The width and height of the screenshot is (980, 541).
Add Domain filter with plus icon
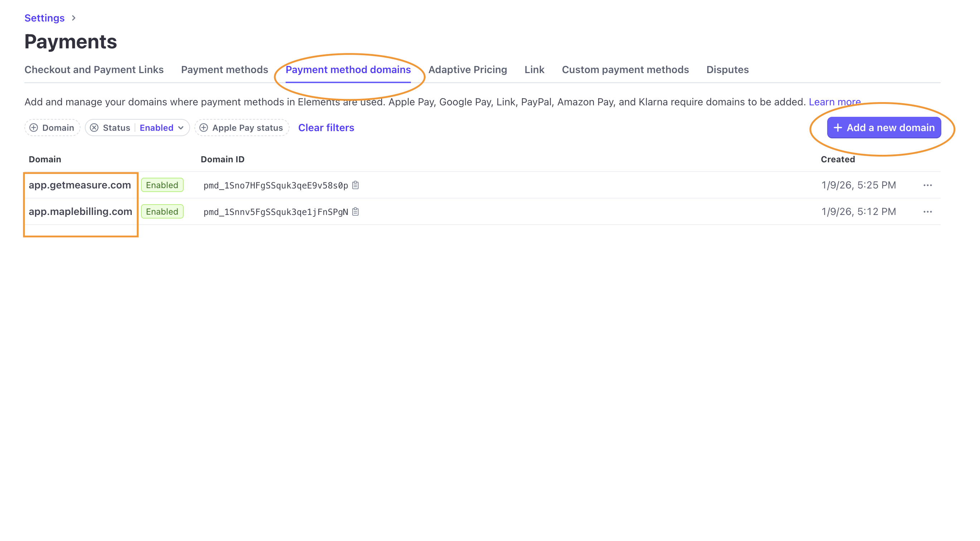click(x=34, y=128)
